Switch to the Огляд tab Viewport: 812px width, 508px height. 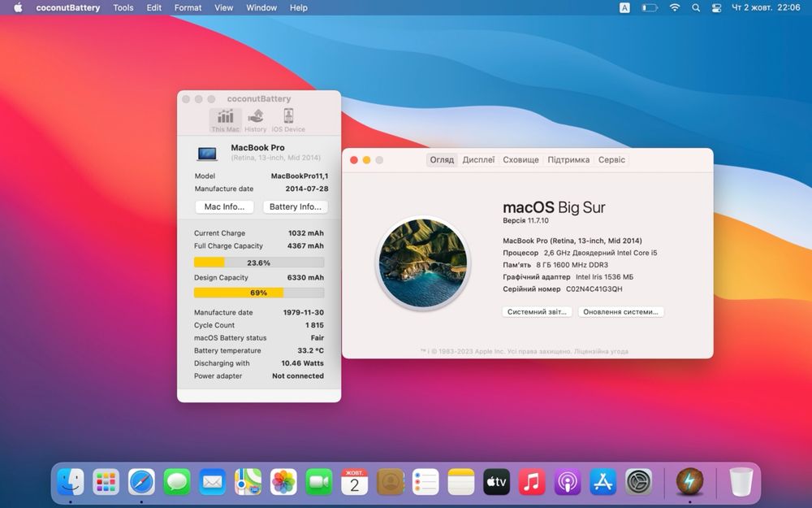pyautogui.click(x=442, y=159)
